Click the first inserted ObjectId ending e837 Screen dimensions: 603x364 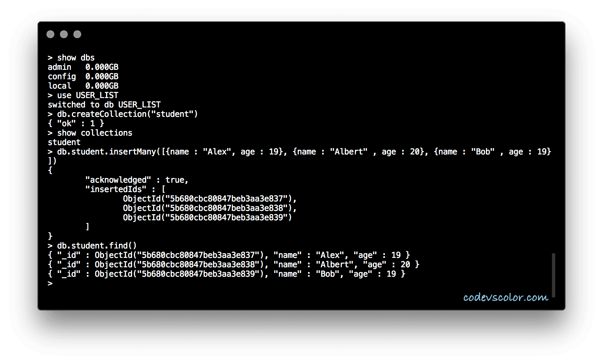[210, 199]
